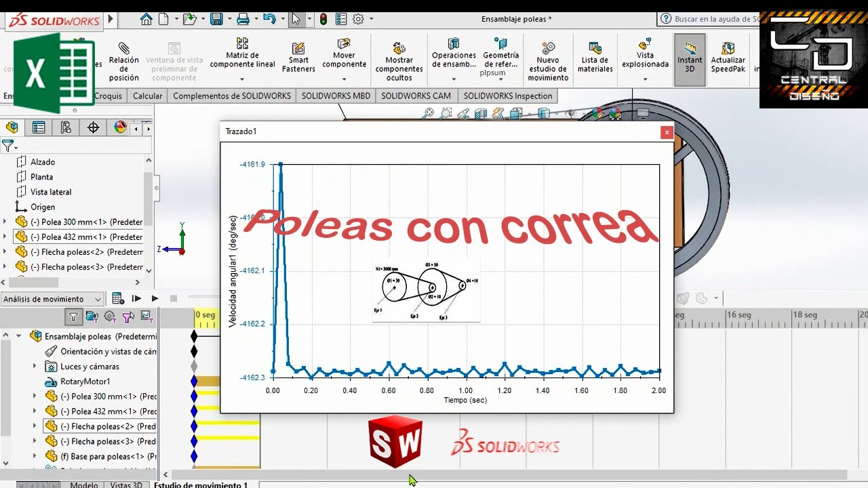Select Mover componente tool
The image size is (868, 488).
point(344,53)
